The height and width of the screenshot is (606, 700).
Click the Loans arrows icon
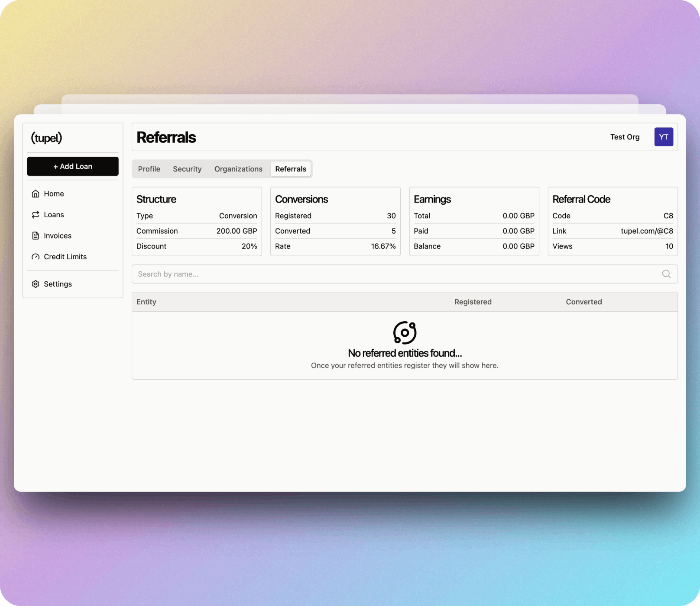(36, 215)
